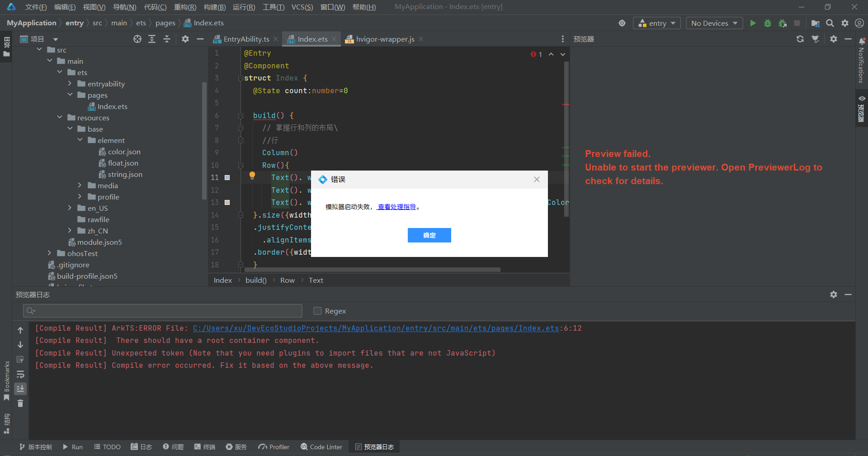Collapse the pages folder
Screen dimensions: 868x456
[70, 95]
